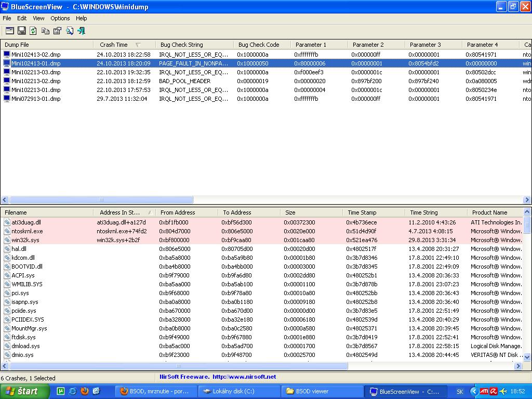Image resolution: width=532 pixels, height=399 pixels.
Task: Click the Save Selected Items floppy icon
Action: (x=22, y=31)
